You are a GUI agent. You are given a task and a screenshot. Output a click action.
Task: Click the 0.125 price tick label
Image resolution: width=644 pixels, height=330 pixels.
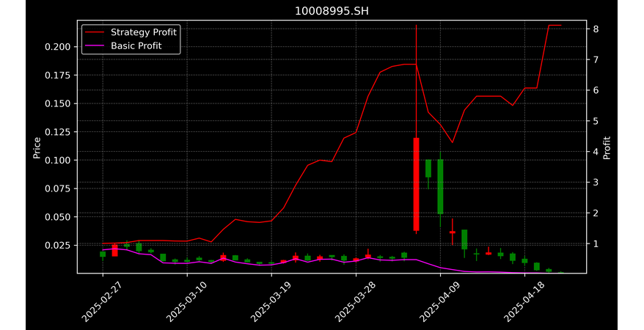57,132
